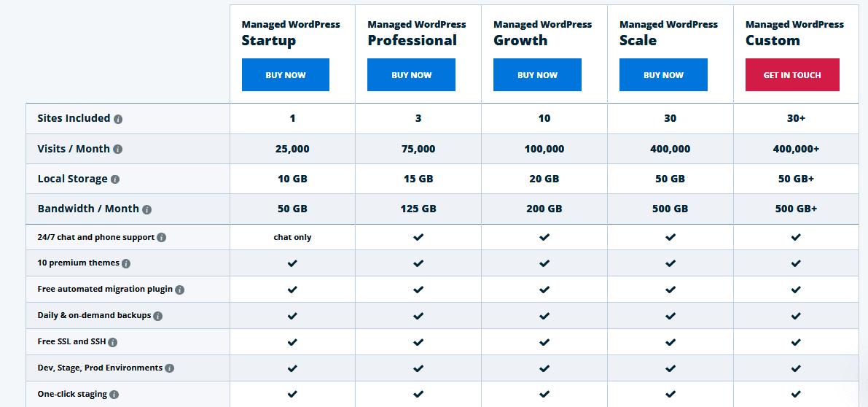Image resolution: width=868 pixels, height=407 pixels.
Task: Click info icon beside Visits / Month
Action: click(118, 150)
